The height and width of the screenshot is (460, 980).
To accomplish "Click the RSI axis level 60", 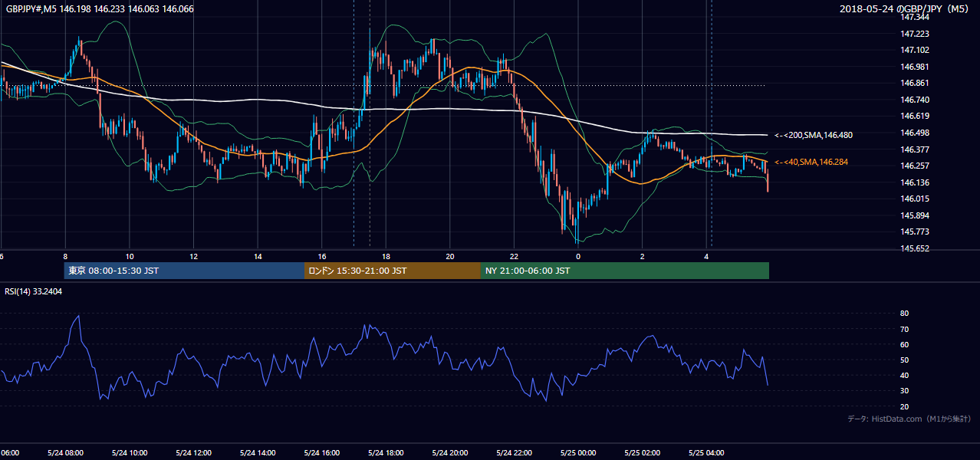I will point(905,344).
